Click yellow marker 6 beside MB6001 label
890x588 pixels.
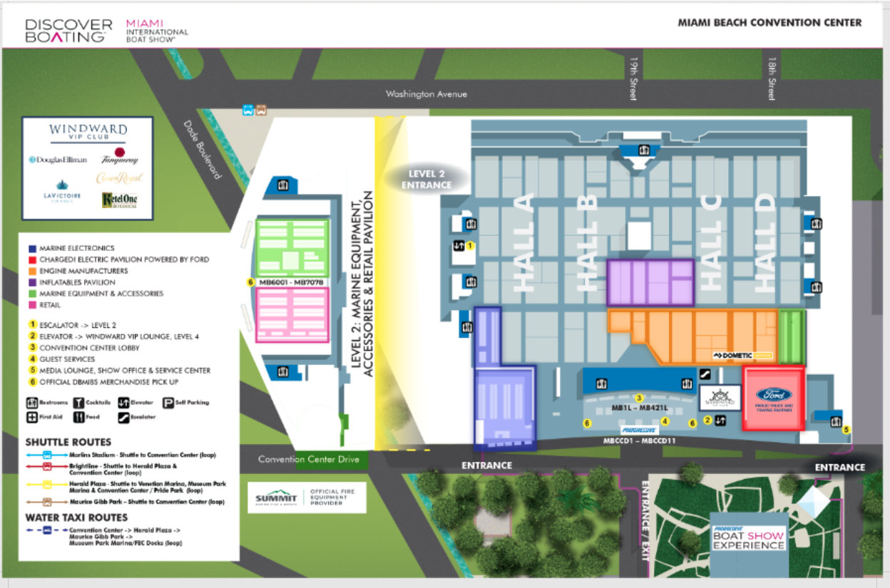[x=250, y=282]
